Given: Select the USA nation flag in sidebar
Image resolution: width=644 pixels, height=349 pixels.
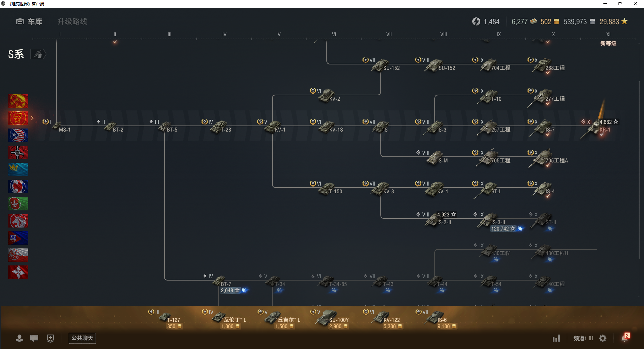Looking at the screenshot, I should coord(18,135).
